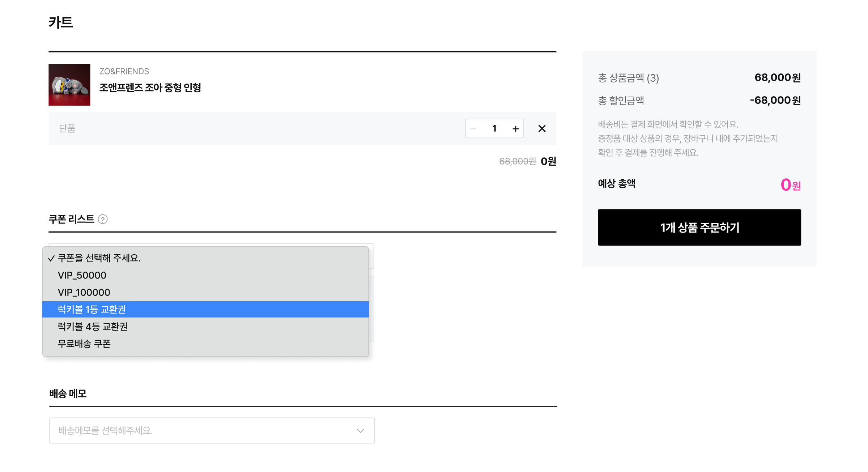The width and height of the screenshot is (868, 472).
Task: Click the 예상 총액 0원 amount
Action: (790, 185)
